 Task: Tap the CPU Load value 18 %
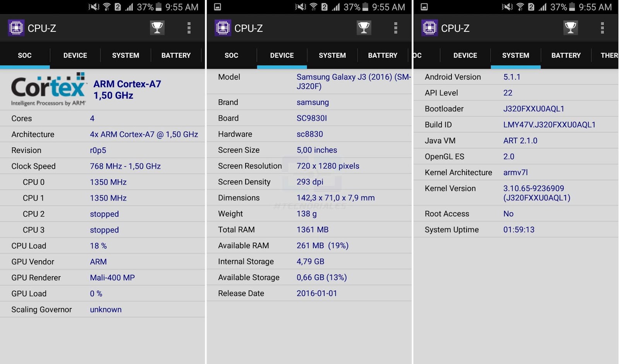98,246
